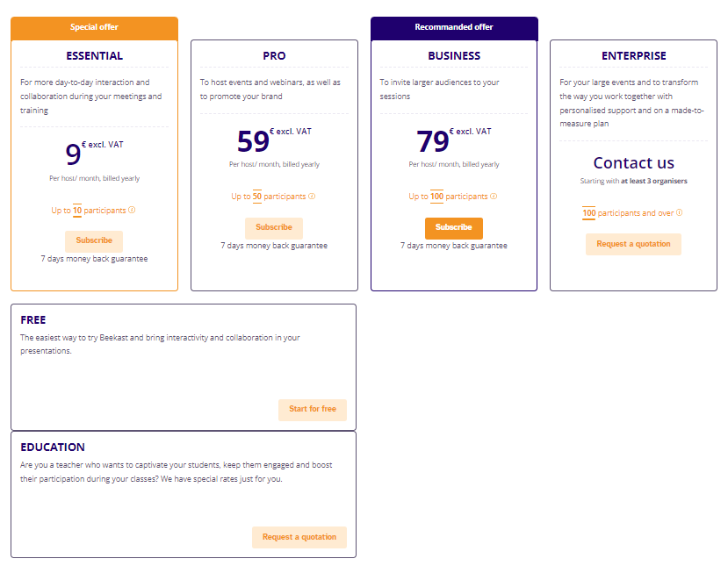Subscribe to the Business plan
The width and height of the screenshot is (728, 573).
(454, 228)
